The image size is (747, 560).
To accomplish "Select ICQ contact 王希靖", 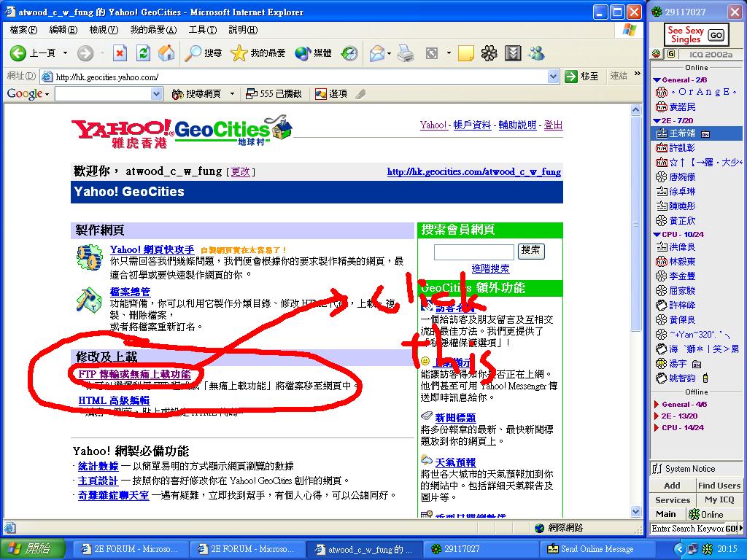I will [x=697, y=133].
